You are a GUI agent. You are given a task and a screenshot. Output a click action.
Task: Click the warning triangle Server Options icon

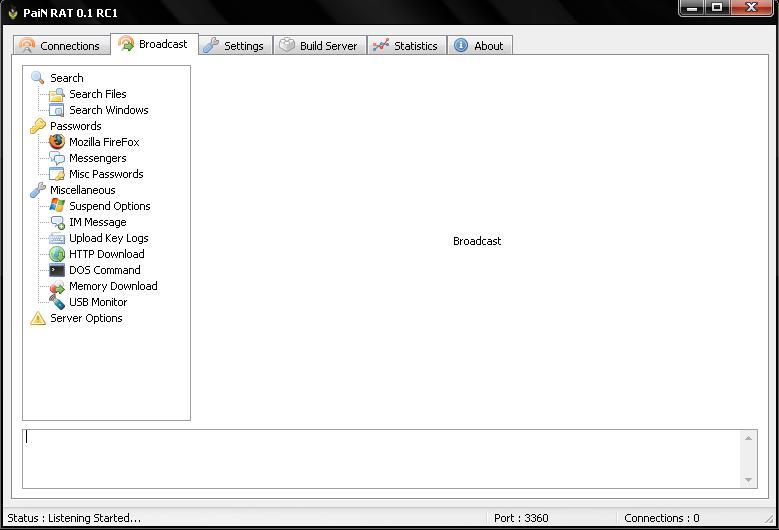pos(38,318)
